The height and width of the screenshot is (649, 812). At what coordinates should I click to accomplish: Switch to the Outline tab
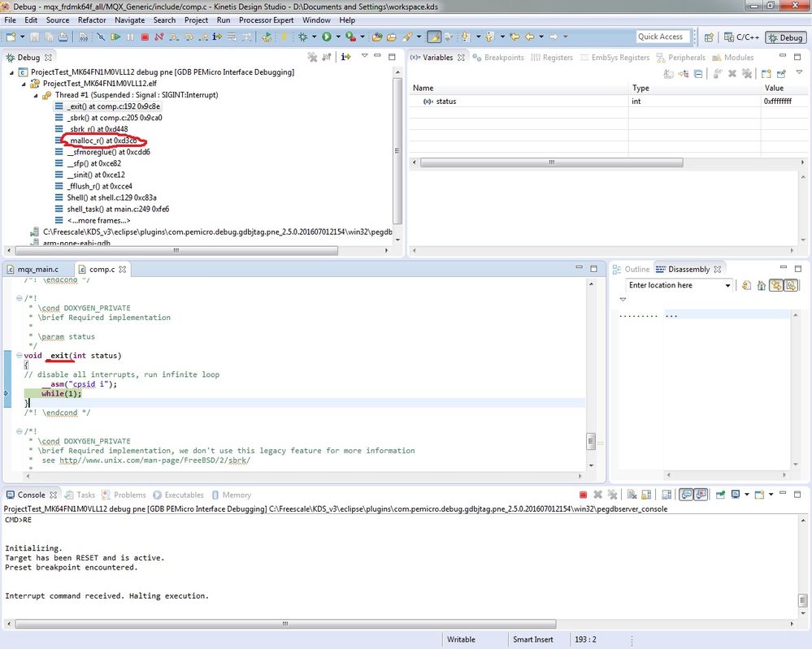pyautogui.click(x=631, y=270)
